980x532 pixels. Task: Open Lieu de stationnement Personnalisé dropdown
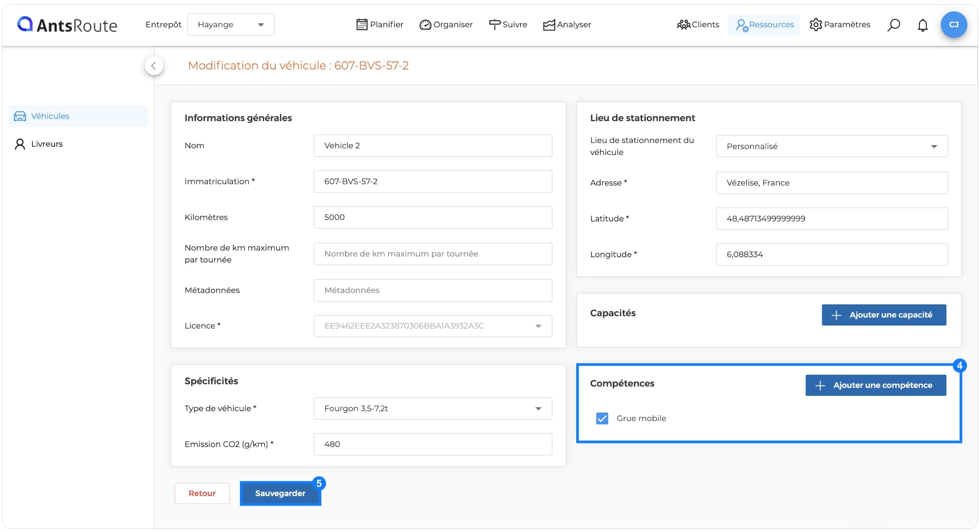click(832, 146)
